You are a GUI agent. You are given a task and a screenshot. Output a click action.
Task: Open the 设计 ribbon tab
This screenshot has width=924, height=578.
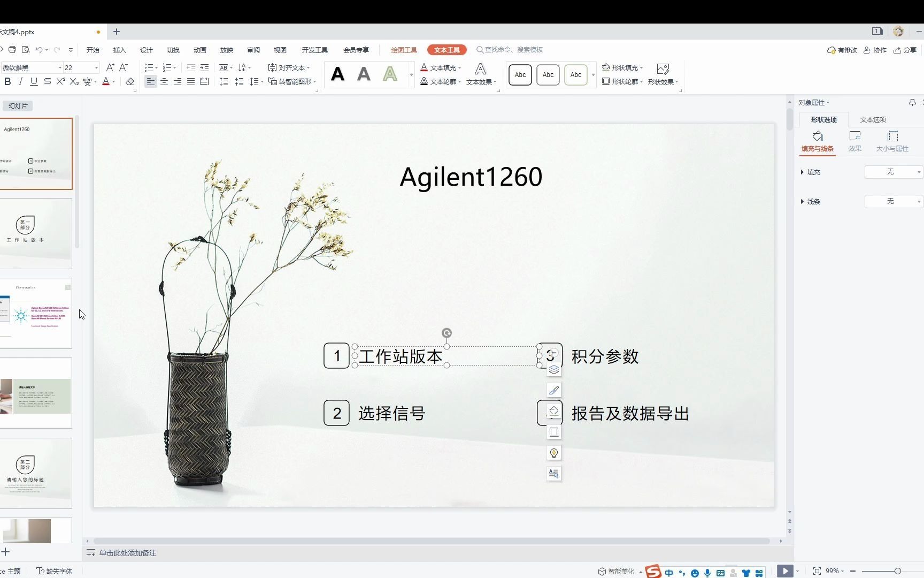[147, 50]
